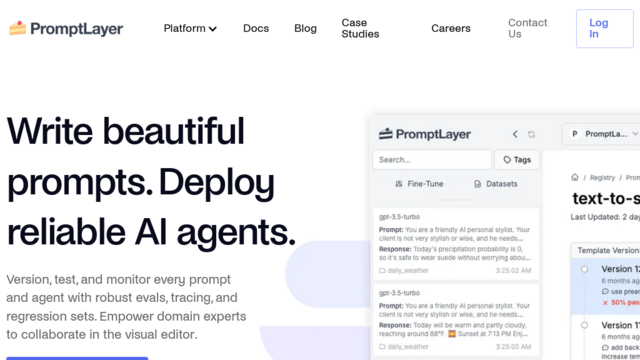
Task: Click the Fine-Tune sliders icon
Action: pos(399,184)
